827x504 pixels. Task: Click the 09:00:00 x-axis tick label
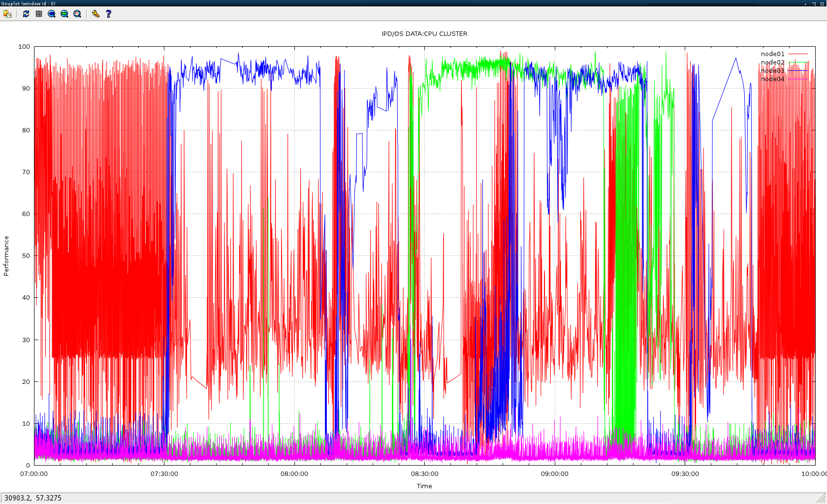click(555, 474)
